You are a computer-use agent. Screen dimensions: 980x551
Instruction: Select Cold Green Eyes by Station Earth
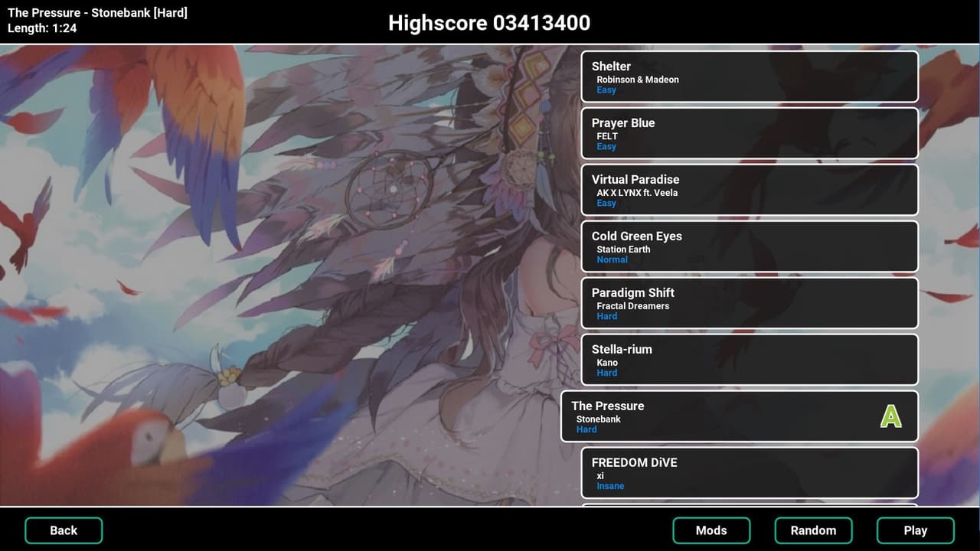750,246
